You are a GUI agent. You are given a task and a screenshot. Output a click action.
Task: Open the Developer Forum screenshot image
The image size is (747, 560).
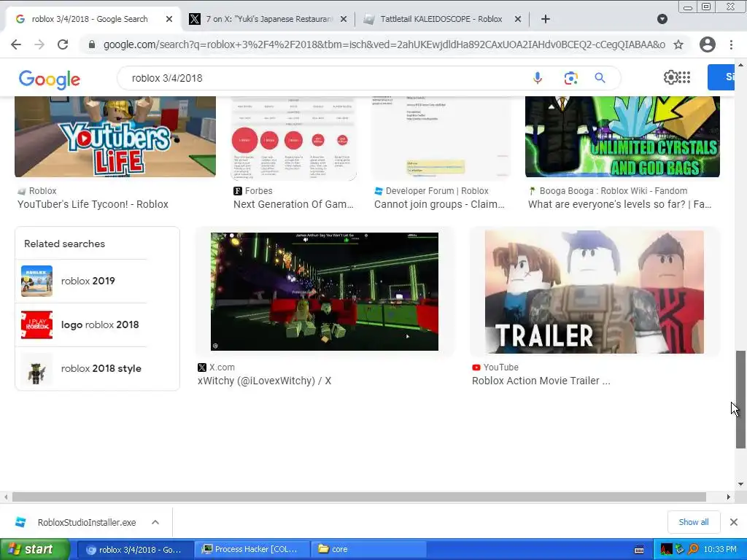[x=441, y=138]
